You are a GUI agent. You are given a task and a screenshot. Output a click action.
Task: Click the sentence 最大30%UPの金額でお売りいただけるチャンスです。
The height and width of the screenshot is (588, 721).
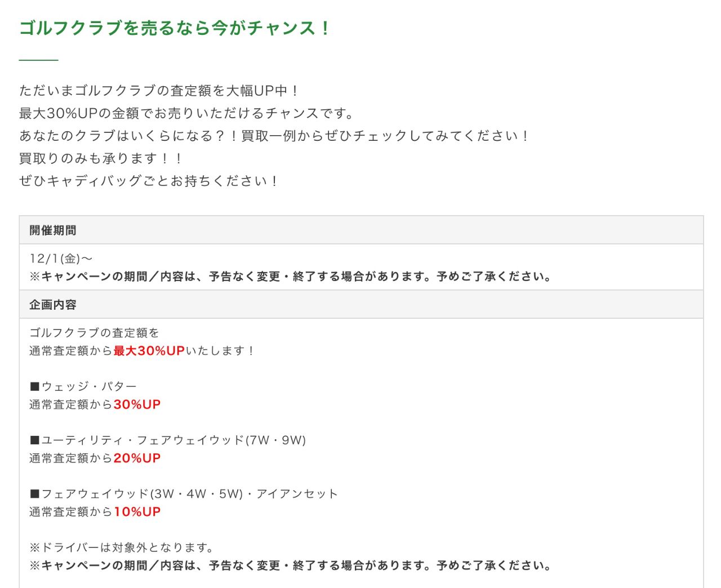(187, 113)
